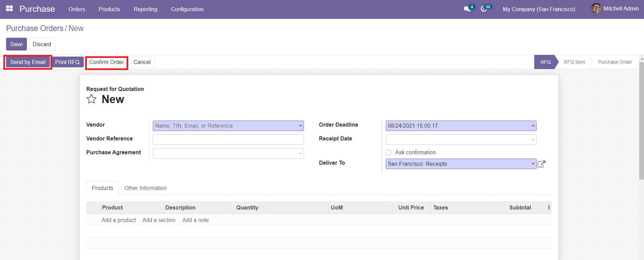Image resolution: width=644 pixels, height=260 pixels.
Task: Open the activities clock icon
Action: point(484,9)
